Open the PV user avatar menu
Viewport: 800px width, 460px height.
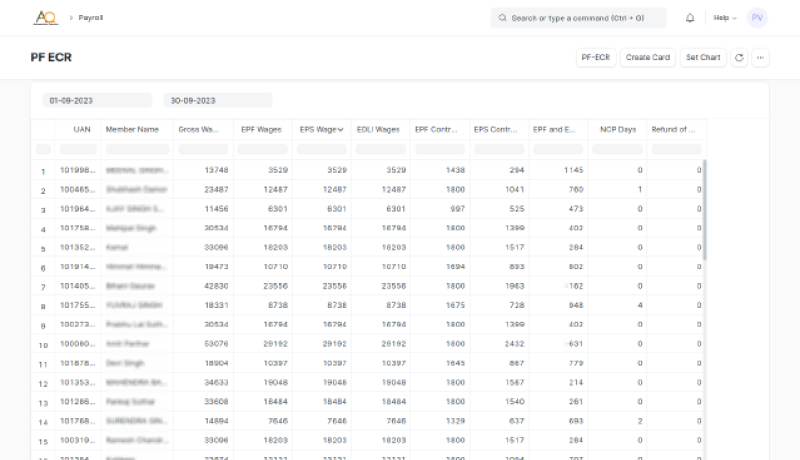point(757,18)
